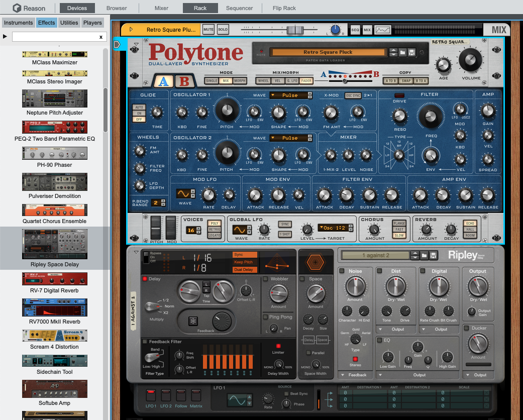Expand the Noise Feedback routing arrow
Image resolution: width=523 pixels, height=420 pixels.
[x=343, y=375]
